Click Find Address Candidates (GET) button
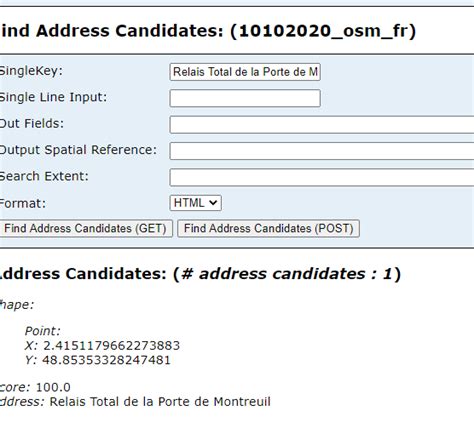Screen dimensions: 474x428 click(x=85, y=228)
